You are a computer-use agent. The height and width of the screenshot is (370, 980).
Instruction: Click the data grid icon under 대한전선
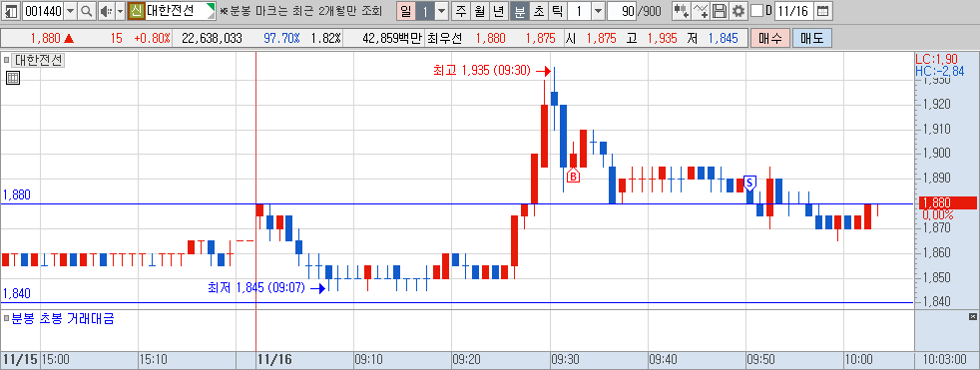13,78
